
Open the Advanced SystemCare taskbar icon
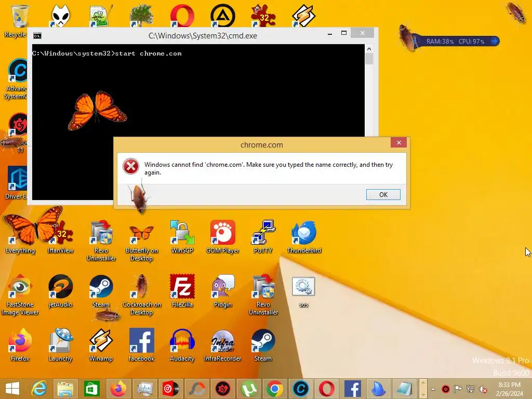click(301, 389)
